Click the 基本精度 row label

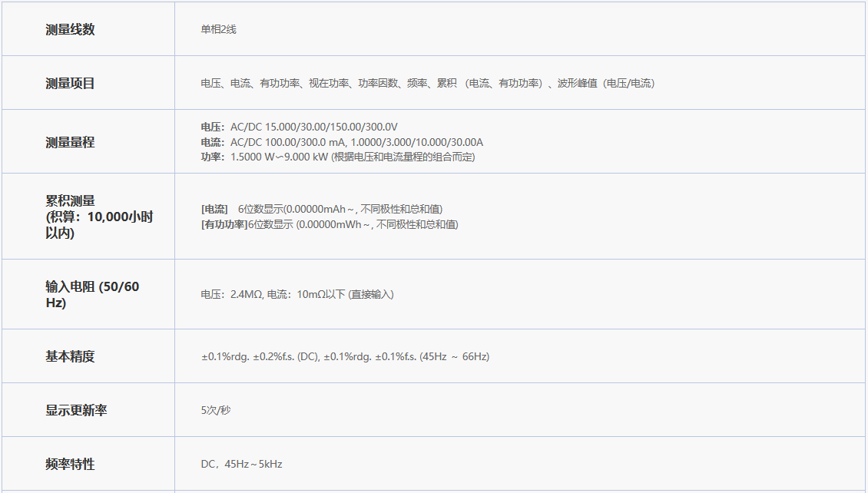click(70, 356)
